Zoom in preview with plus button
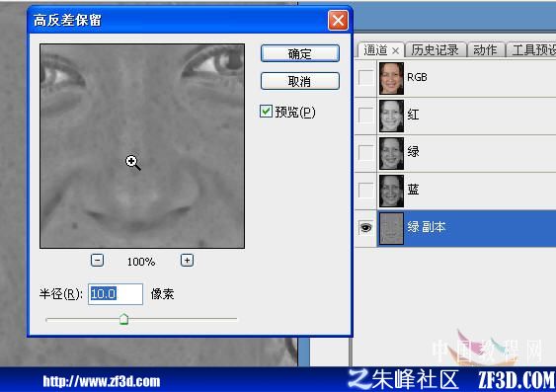556x392 pixels. pyautogui.click(x=187, y=261)
